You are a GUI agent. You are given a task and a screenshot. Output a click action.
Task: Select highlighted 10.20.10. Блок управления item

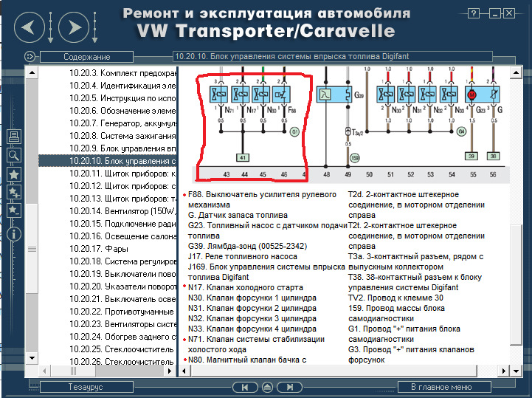(108, 161)
